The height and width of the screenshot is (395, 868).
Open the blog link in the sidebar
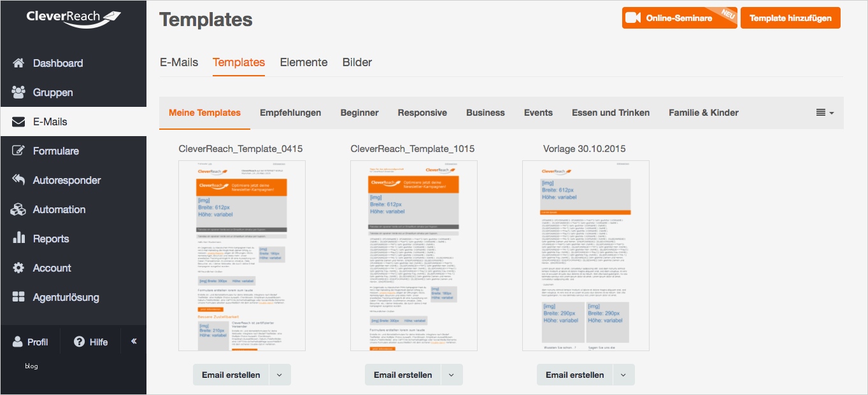[30, 366]
